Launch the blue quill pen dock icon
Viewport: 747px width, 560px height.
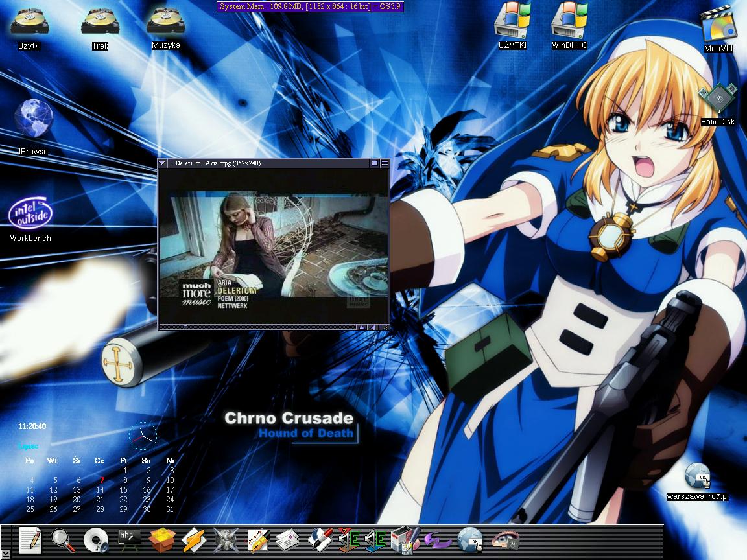click(x=320, y=541)
